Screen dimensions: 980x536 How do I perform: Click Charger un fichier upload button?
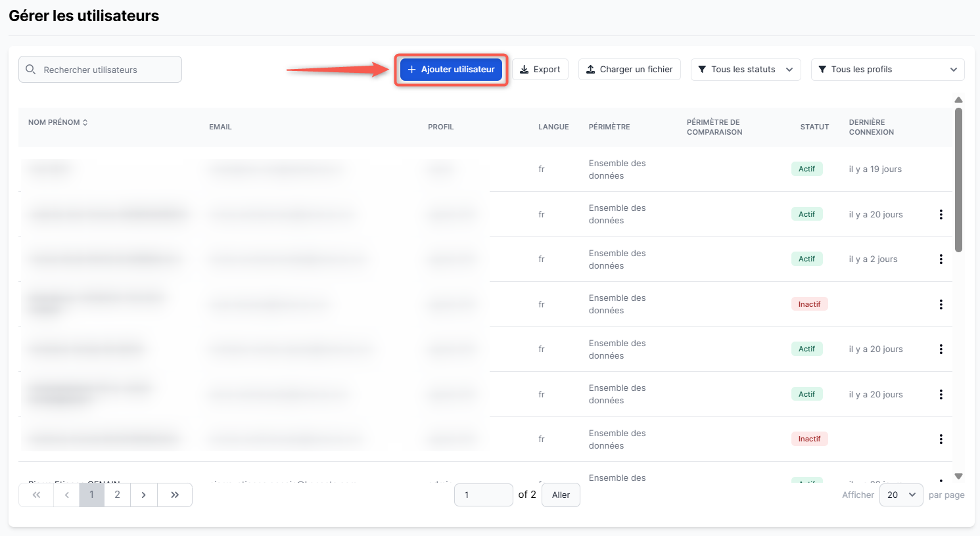pyautogui.click(x=629, y=70)
